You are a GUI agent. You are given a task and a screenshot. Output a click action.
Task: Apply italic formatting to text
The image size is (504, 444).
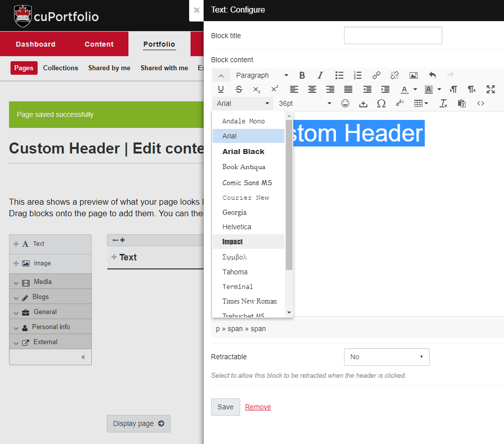point(320,75)
